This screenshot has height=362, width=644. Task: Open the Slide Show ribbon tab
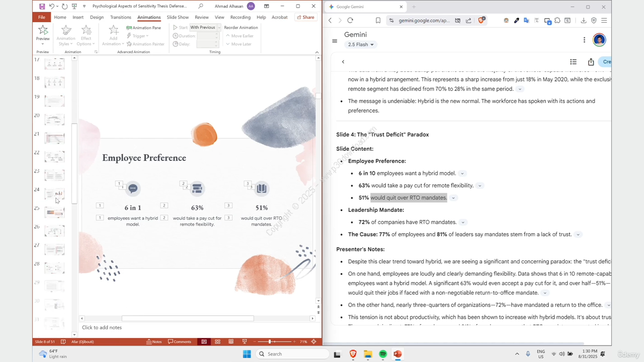click(178, 17)
